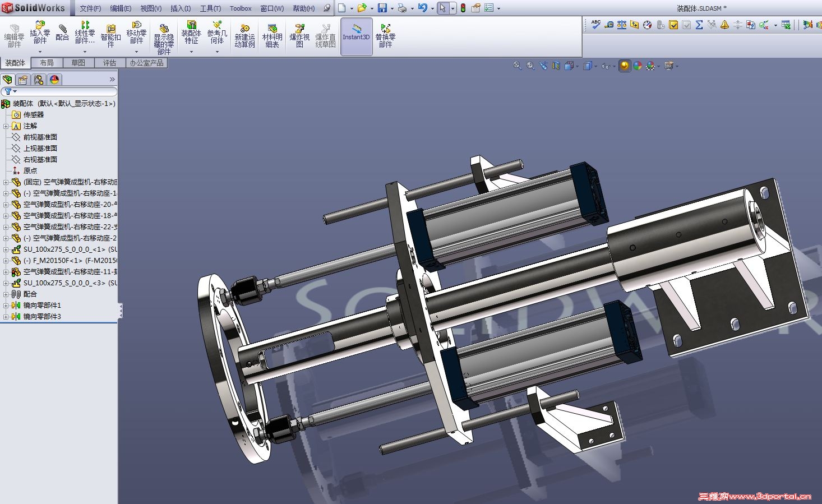Click the Equations sigma icon
The height and width of the screenshot is (504, 822).
coord(699,25)
